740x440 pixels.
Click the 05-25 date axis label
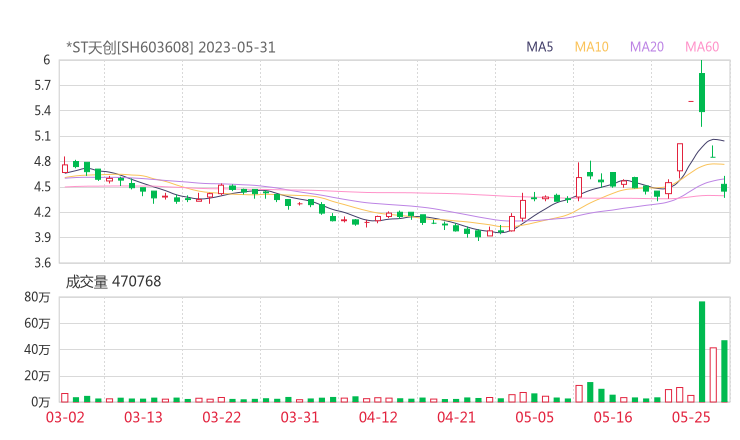tap(691, 417)
